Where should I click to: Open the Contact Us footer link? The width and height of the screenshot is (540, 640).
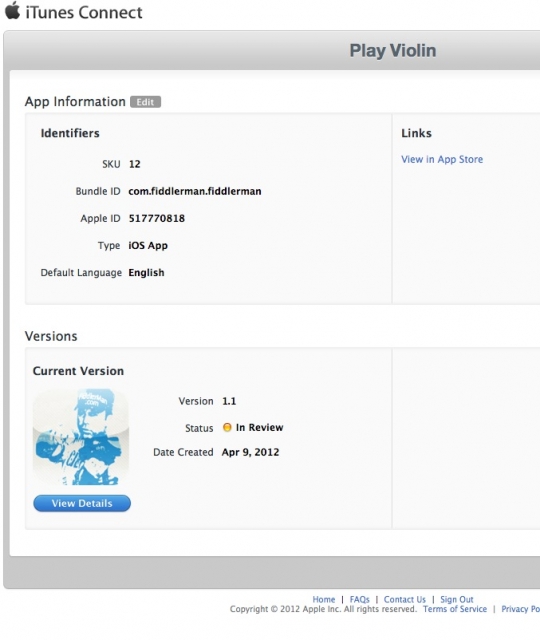(404, 599)
